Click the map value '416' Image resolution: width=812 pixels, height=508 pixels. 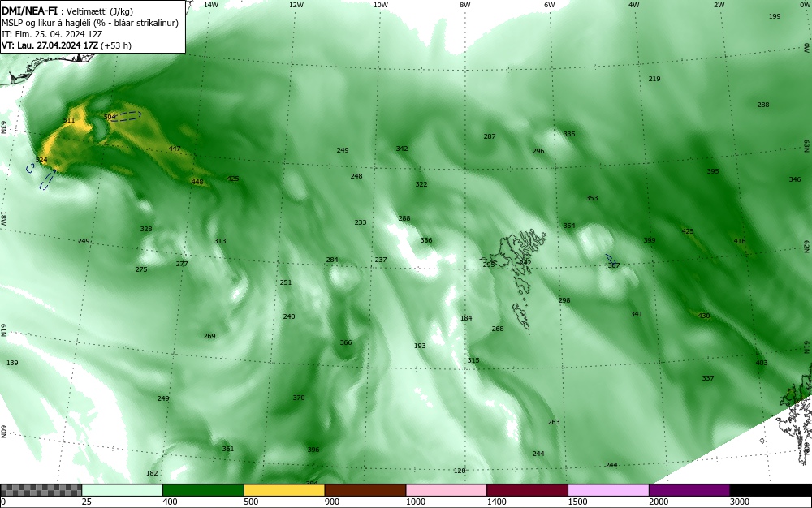tap(740, 241)
